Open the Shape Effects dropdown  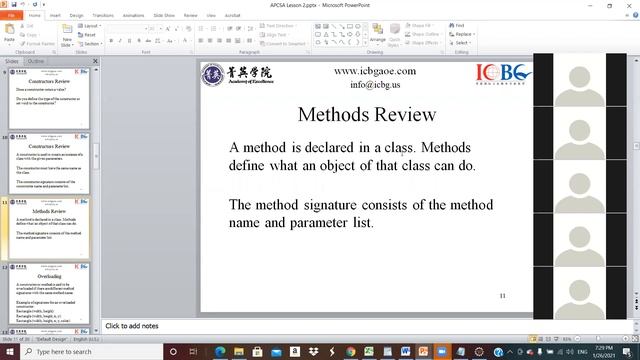(422, 42)
